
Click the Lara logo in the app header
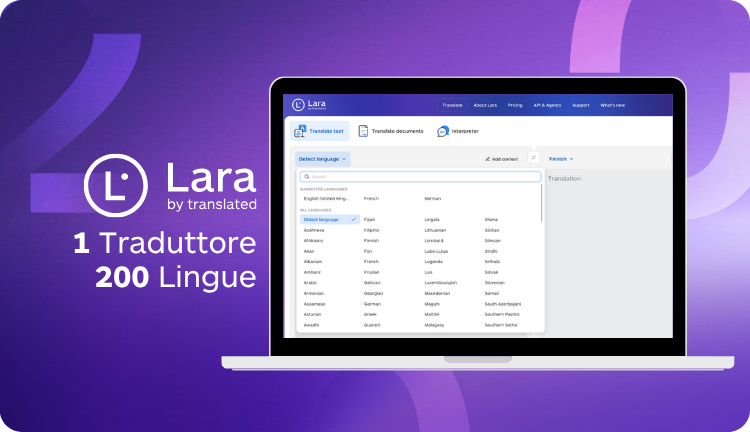click(309, 104)
